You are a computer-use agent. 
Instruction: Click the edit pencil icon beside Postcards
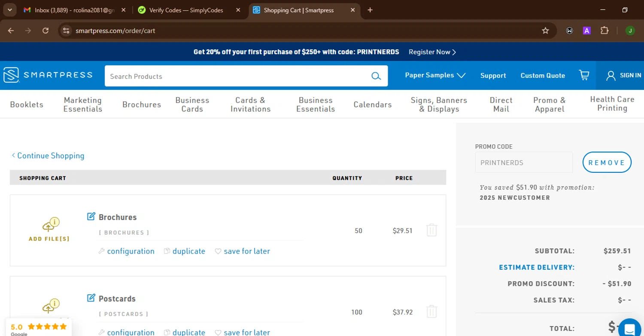pos(91,298)
